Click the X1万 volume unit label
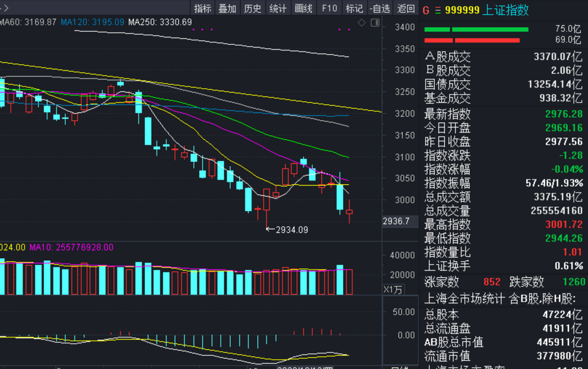This screenshot has width=588, height=369. click(x=392, y=290)
